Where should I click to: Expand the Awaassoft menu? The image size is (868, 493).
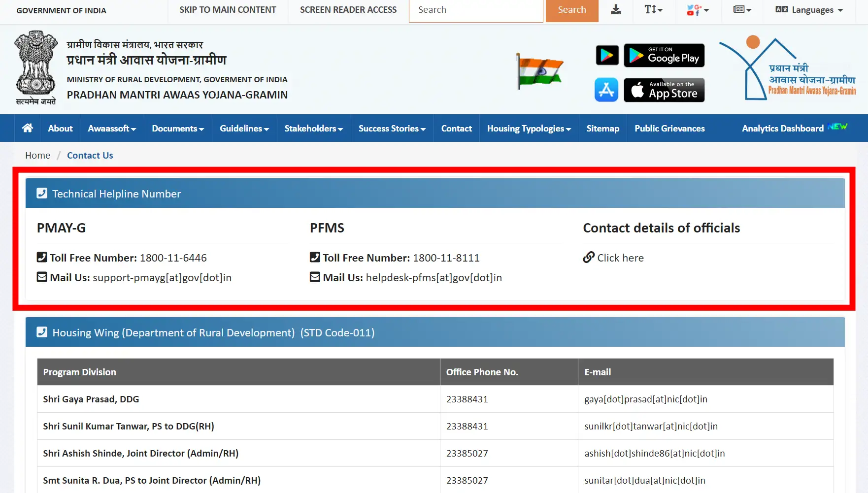click(112, 128)
